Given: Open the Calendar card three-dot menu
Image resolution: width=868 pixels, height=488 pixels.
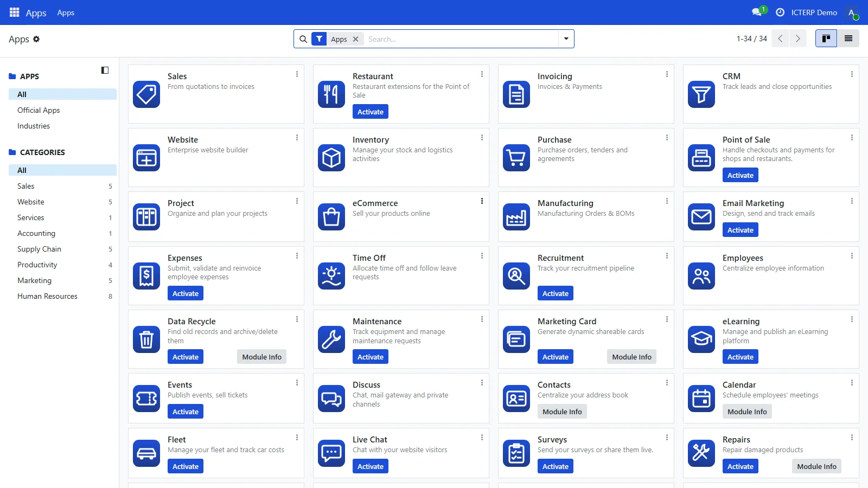Looking at the screenshot, I should coord(852,383).
